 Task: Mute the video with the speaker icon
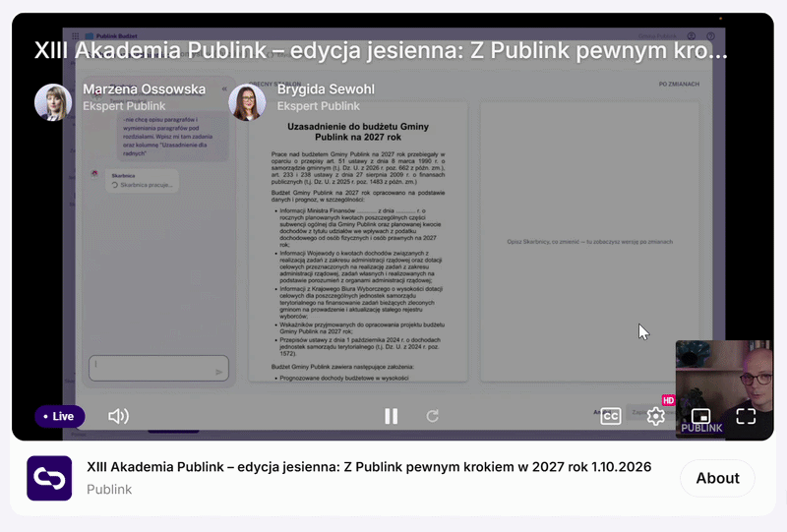[x=118, y=416]
